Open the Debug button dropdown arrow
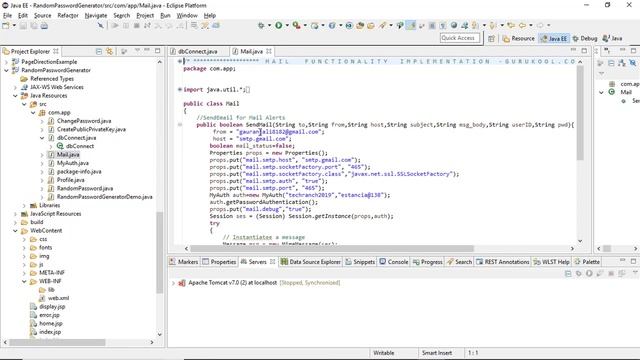640x360 pixels. click(269, 25)
